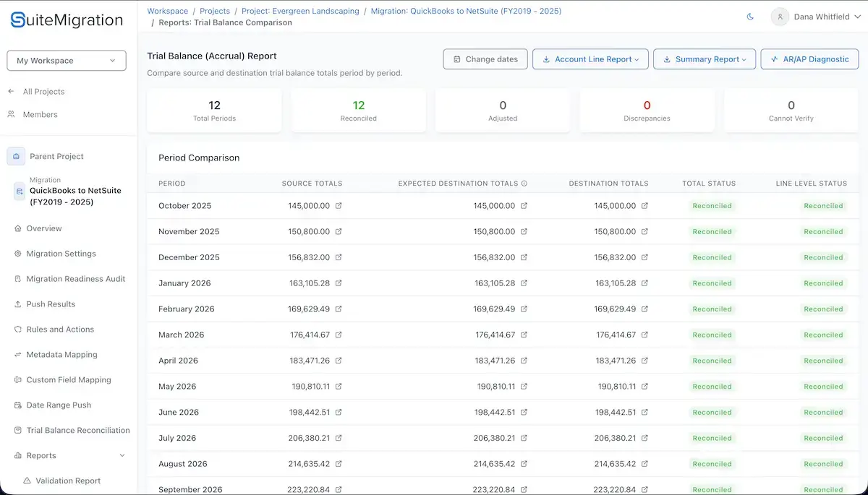Open February 2026 expected destination link icon

524,309
